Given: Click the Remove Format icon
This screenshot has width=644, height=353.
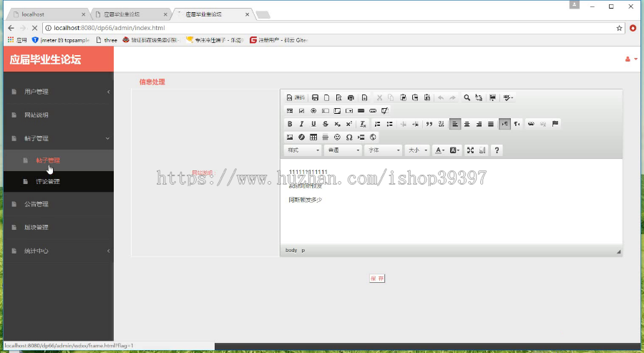Looking at the screenshot, I should [363, 124].
